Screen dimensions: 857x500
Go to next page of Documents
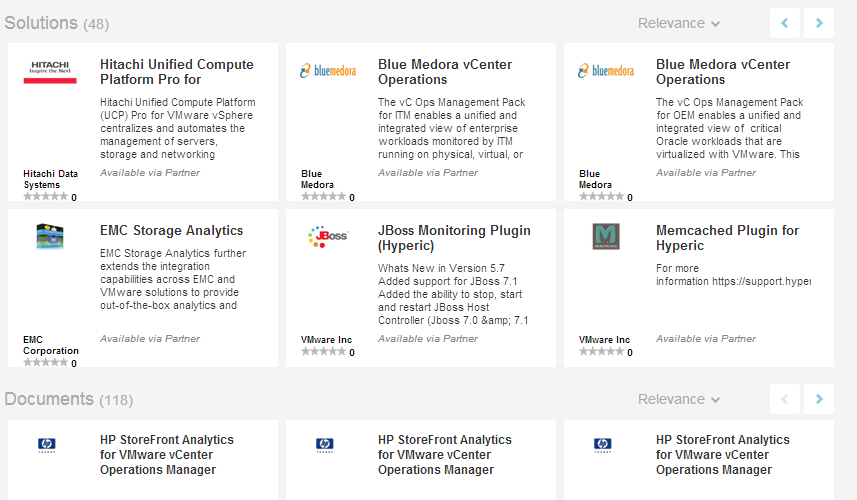[x=819, y=399]
